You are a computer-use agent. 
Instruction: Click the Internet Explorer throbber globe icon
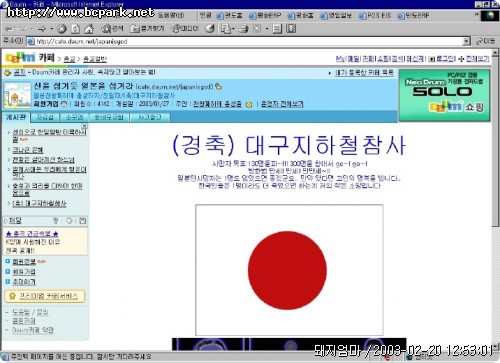tap(490, 16)
